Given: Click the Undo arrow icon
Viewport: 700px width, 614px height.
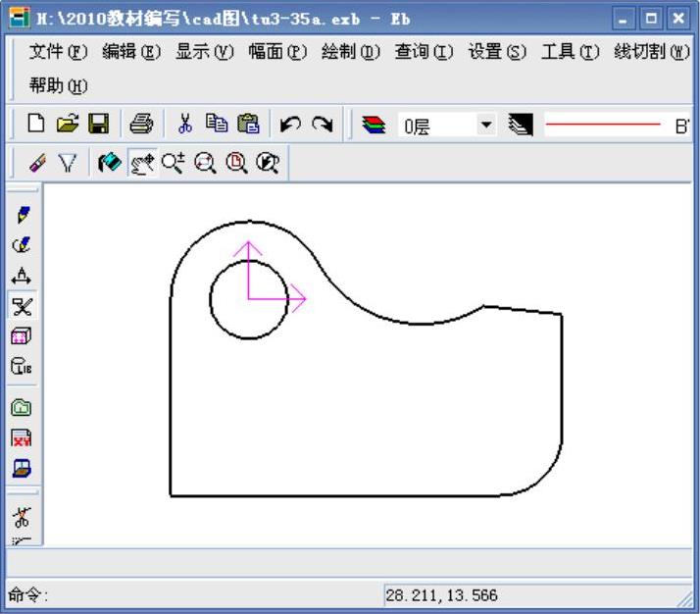Looking at the screenshot, I should pyautogui.click(x=290, y=124).
